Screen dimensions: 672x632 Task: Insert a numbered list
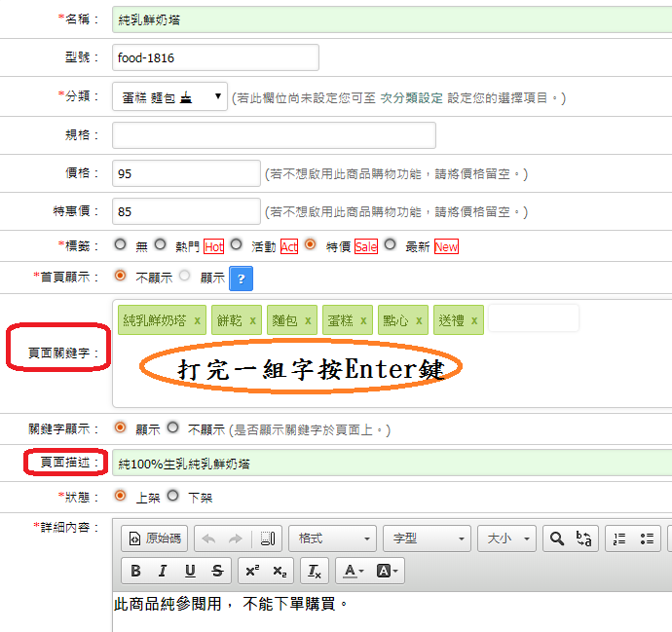coord(618,539)
